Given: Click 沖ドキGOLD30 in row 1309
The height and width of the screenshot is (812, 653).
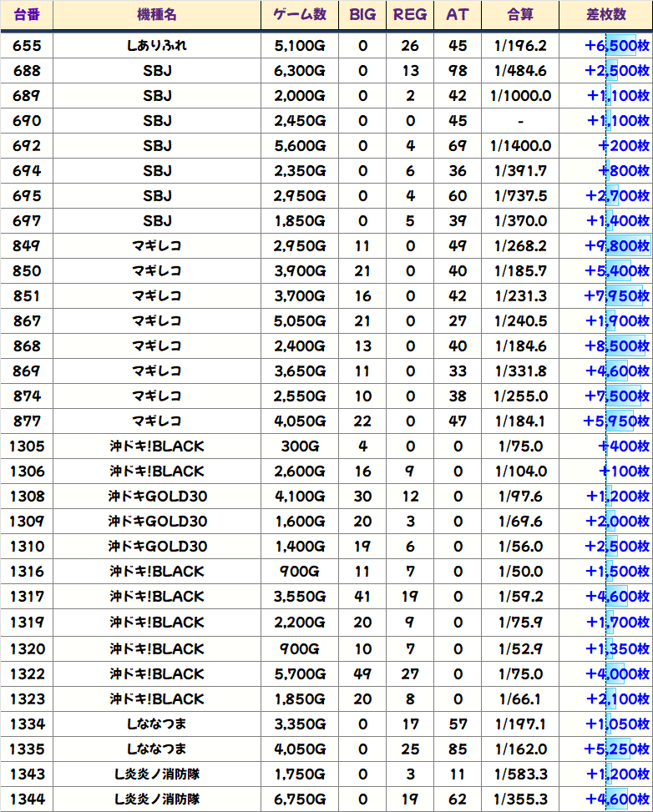Looking at the screenshot, I should click(x=157, y=522).
